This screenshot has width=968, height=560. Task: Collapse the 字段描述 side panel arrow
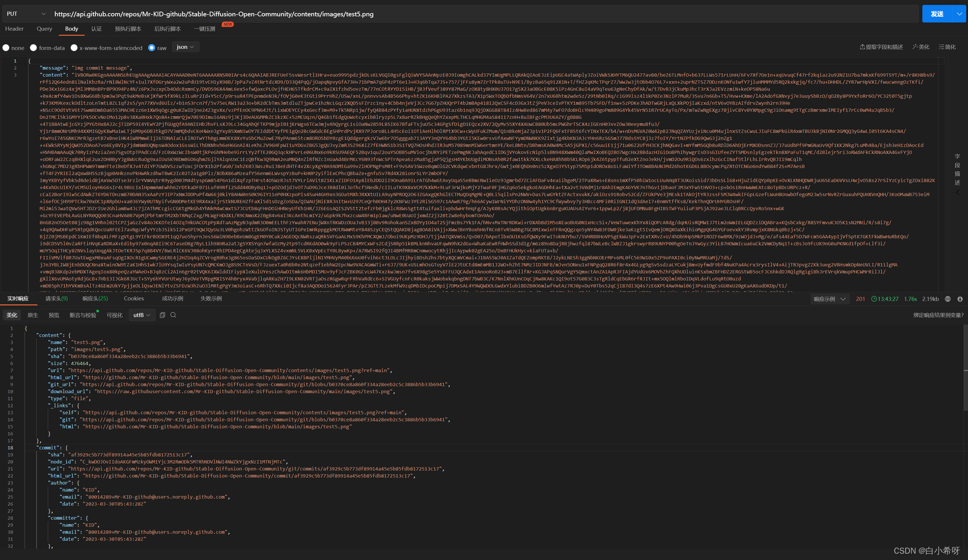point(957,193)
